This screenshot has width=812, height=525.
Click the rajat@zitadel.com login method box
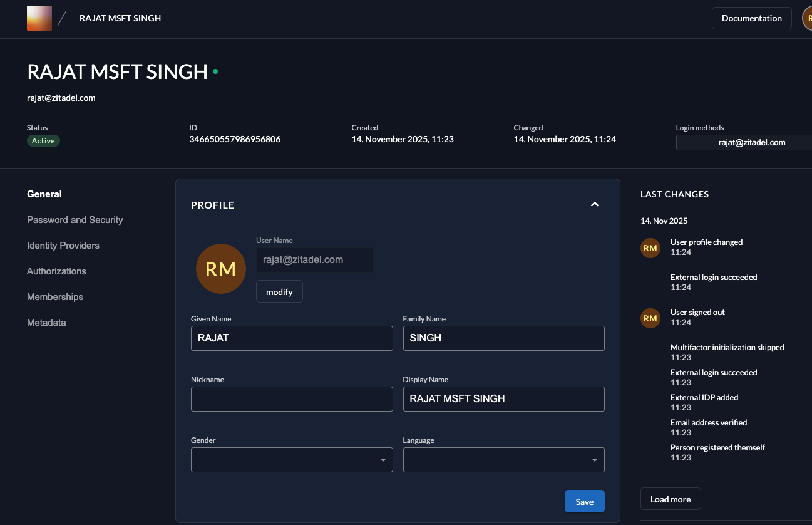pyautogui.click(x=744, y=143)
